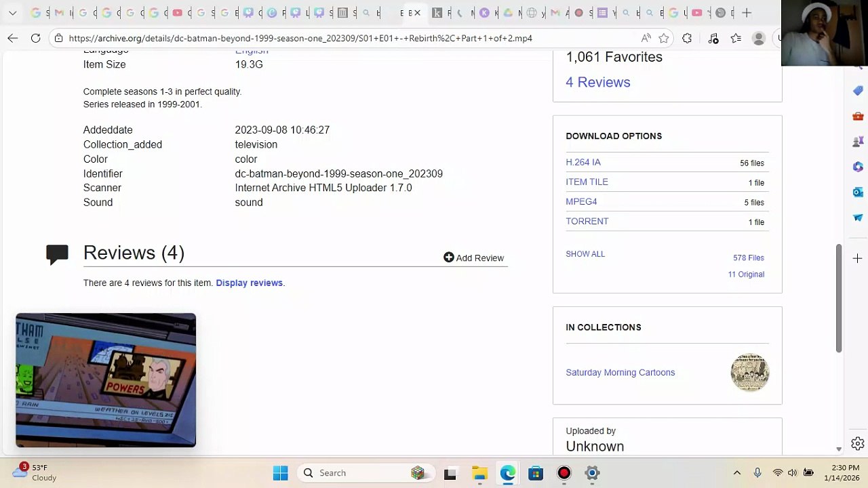Open Read aloud from the address bar
The width and height of the screenshot is (868, 488).
[x=646, y=39]
